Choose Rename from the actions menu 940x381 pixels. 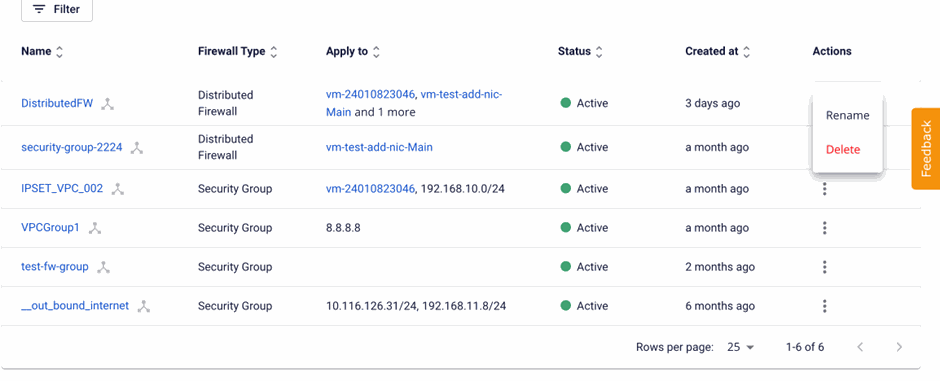847,116
